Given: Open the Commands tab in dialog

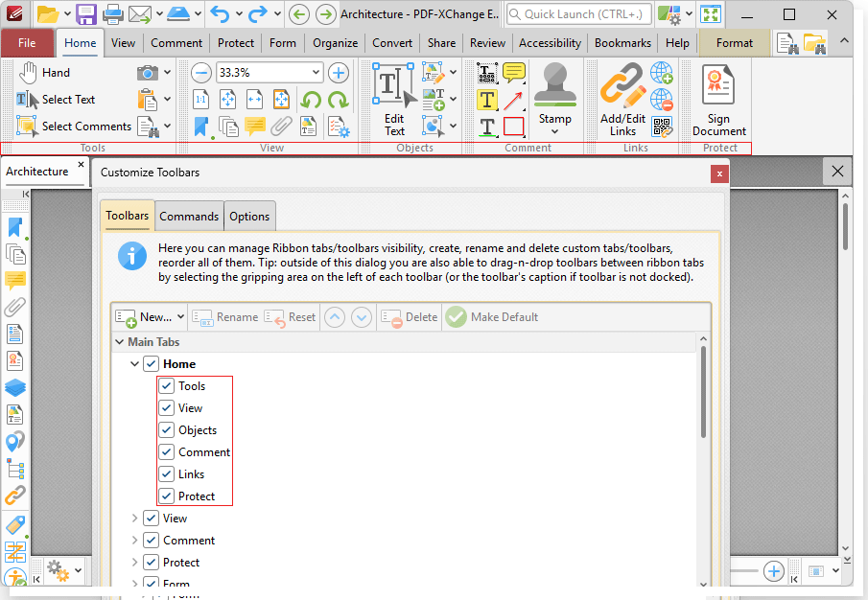Looking at the screenshot, I should pos(189,217).
